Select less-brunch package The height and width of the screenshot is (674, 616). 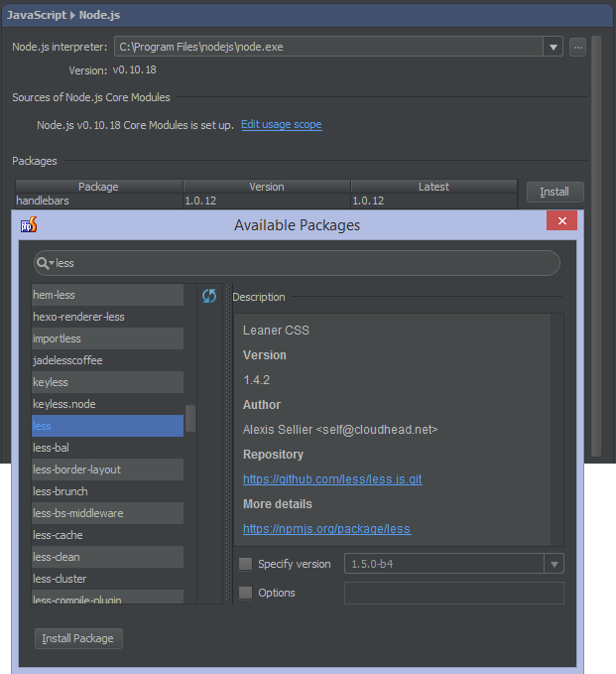[107, 491]
